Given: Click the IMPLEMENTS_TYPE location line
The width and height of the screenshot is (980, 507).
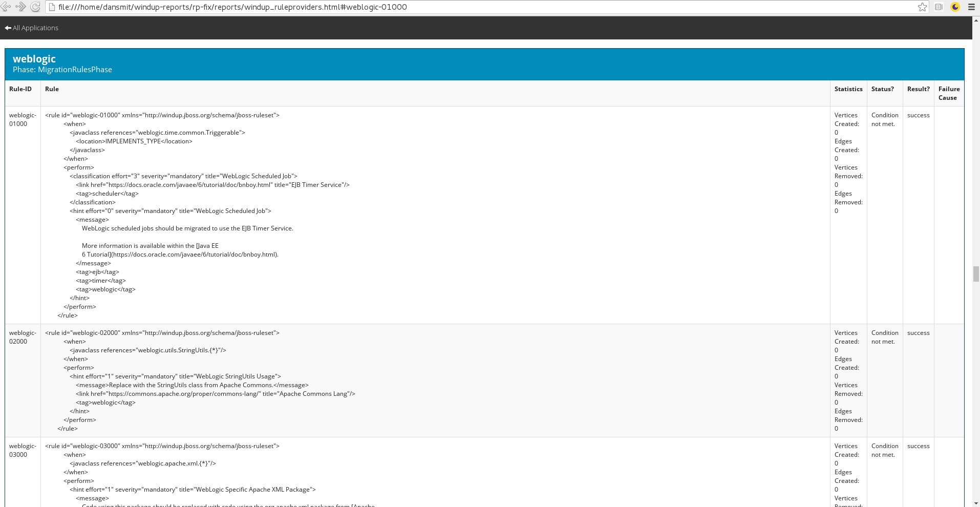Looking at the screenshot, I should click(x=134, y=141).
